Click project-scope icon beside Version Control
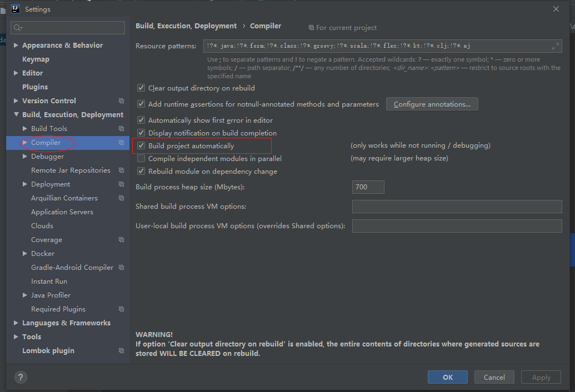Image resolution: width=575 pixels, height=392 pixels. pos(121,101)
